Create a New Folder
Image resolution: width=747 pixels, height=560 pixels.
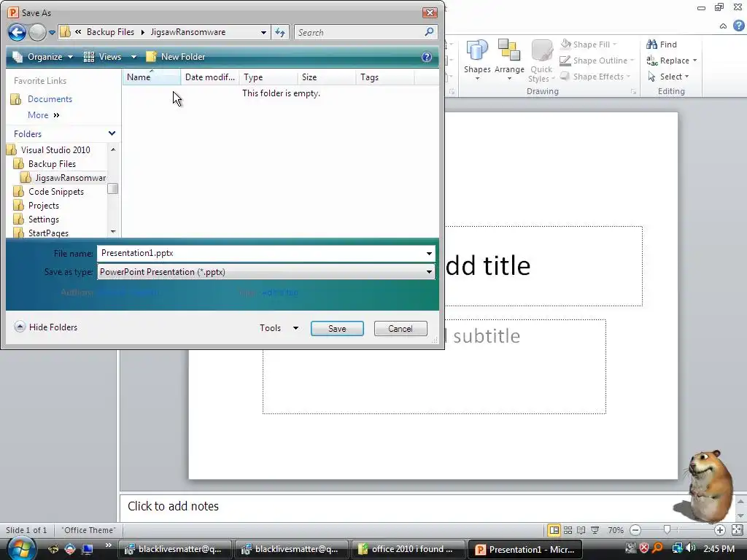click(176, 57)
